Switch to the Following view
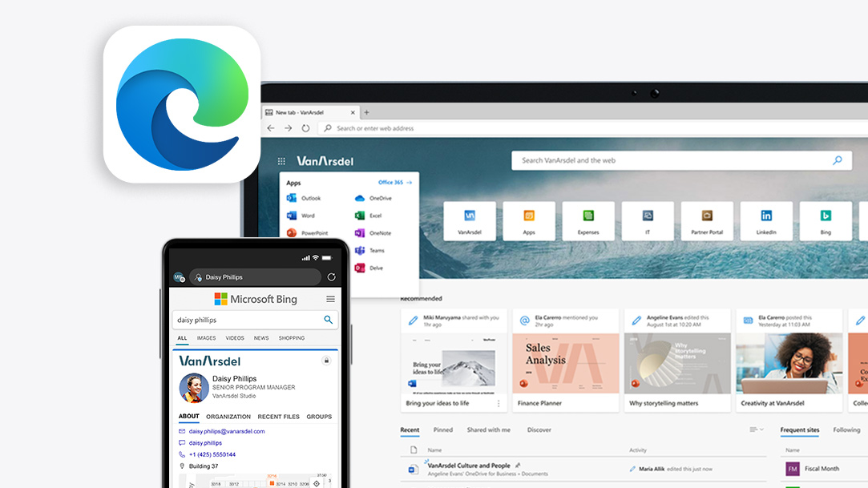The width and height of the screenshot is (868, 488). click(x=846, y=430)
